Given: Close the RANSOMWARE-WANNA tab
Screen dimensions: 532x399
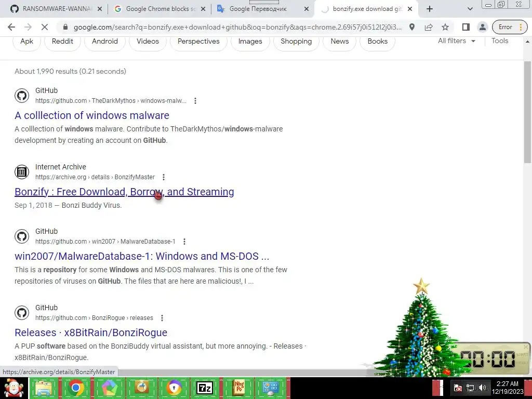Looking at the screenshot, I should (100, 9).
